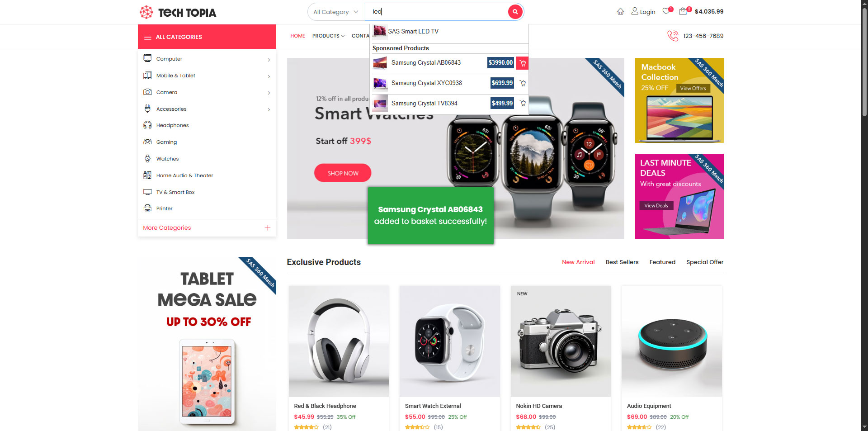The height and width of the screenshot is (431, 868).
Task: Switch to the Special Offer tab
Action: pyautogui.click(x=705, y=262)
